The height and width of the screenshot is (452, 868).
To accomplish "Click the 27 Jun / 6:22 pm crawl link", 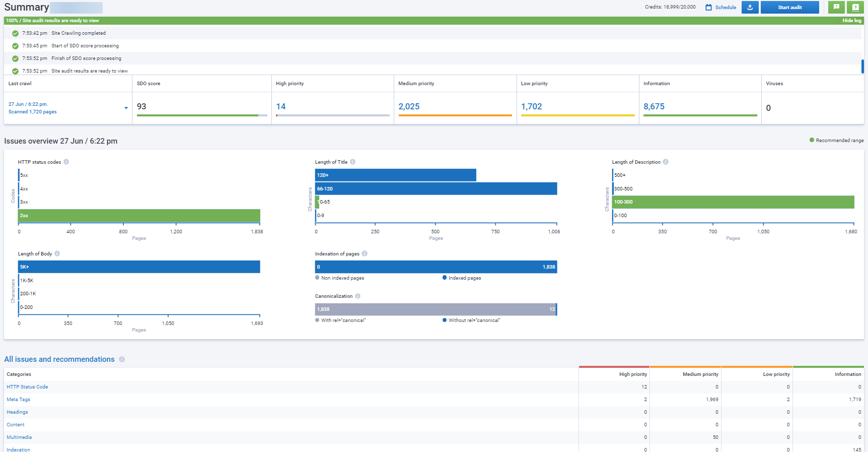I will [28, 104].
